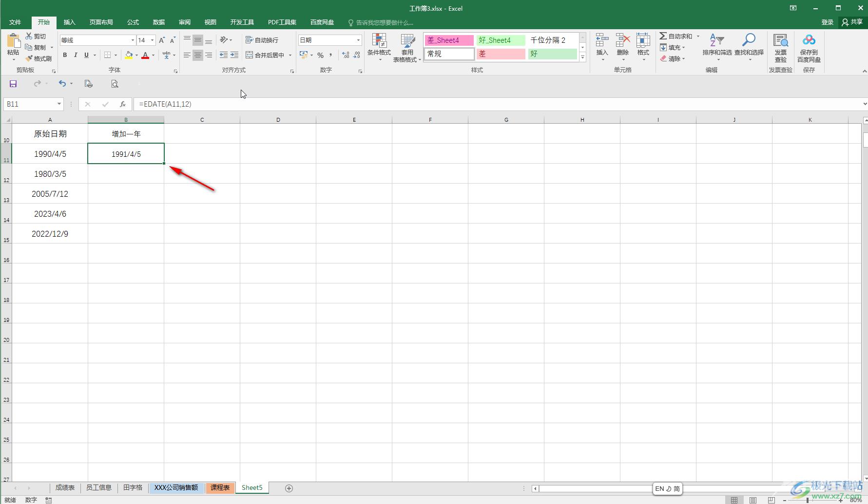The height and width of the screenshot is (504, 868).
Task: Click the Sign in (登录) button
Action: click(827, 22)
